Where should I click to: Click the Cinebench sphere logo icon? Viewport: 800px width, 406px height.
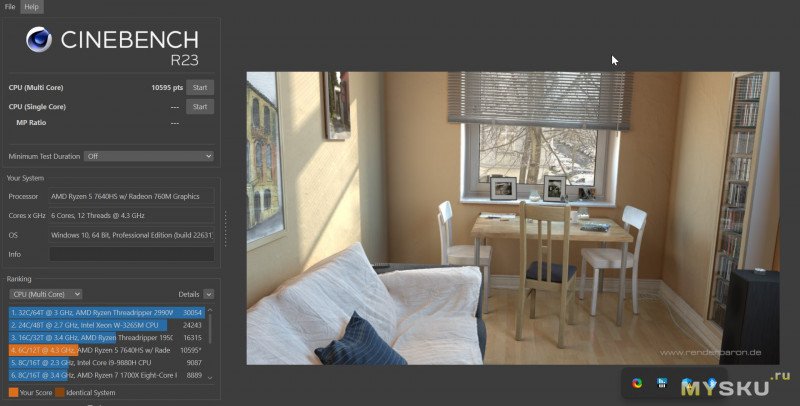click(39, 40)
